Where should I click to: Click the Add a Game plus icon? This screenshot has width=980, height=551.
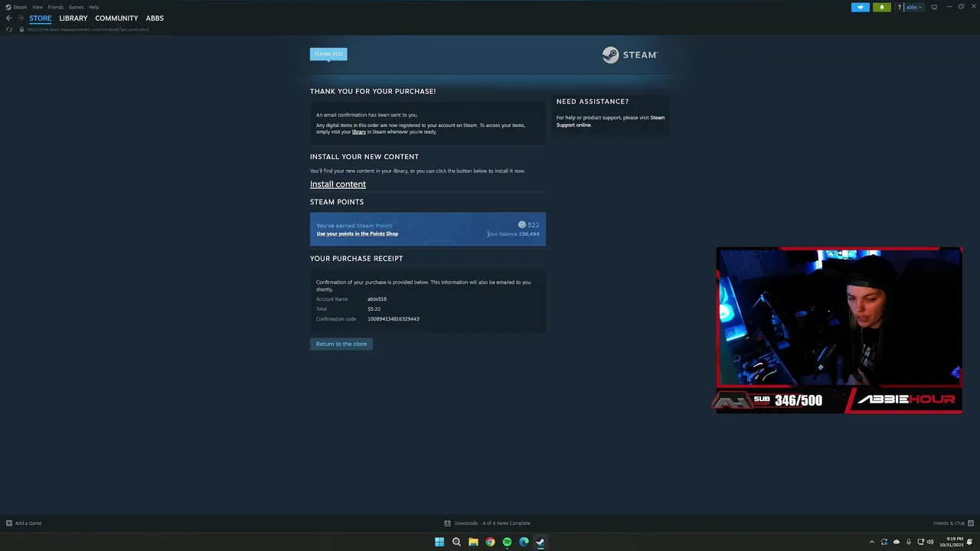point(9,523)
